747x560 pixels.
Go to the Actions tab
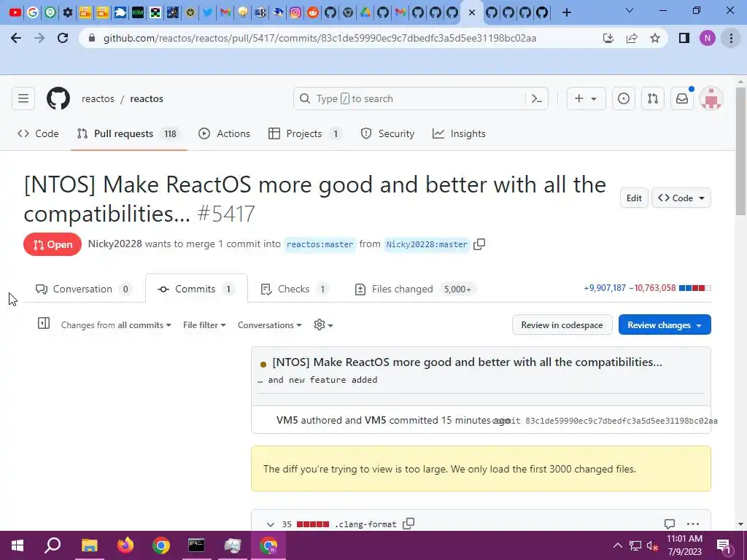[x=225, y=134]
